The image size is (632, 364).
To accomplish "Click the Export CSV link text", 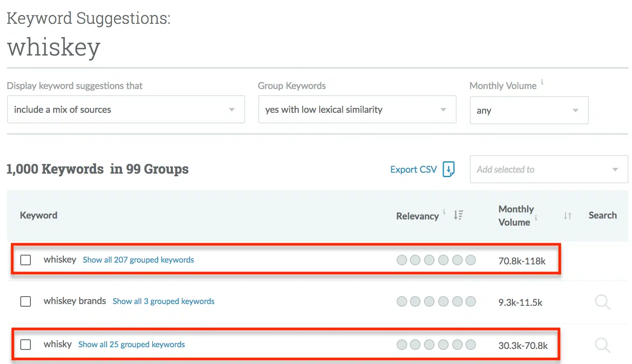I will [413, 170].
